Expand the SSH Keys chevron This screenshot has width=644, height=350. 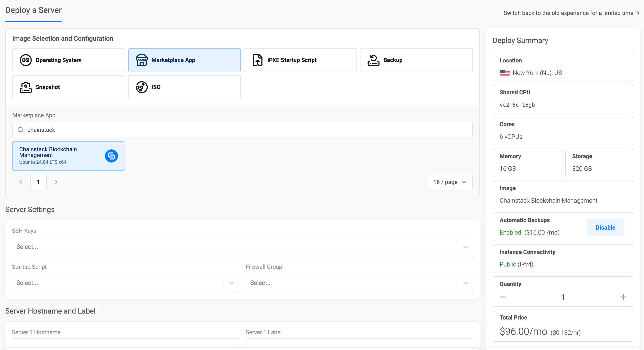(465, 247)
